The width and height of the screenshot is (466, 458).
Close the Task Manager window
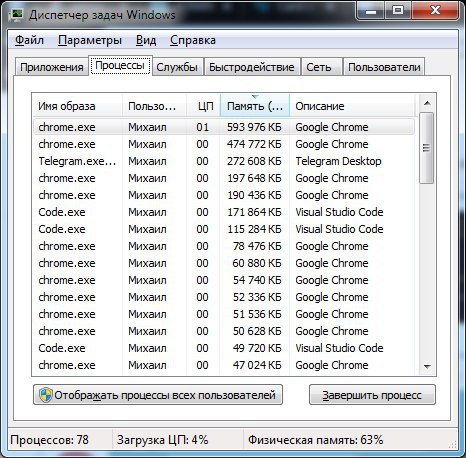436,11
